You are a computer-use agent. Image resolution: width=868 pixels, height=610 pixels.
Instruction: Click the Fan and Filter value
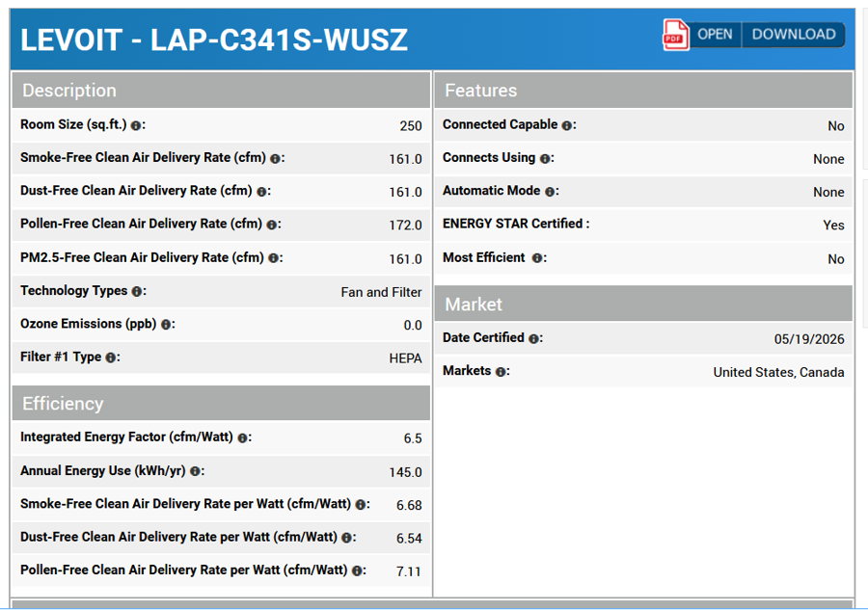click(x=381, y=292)
